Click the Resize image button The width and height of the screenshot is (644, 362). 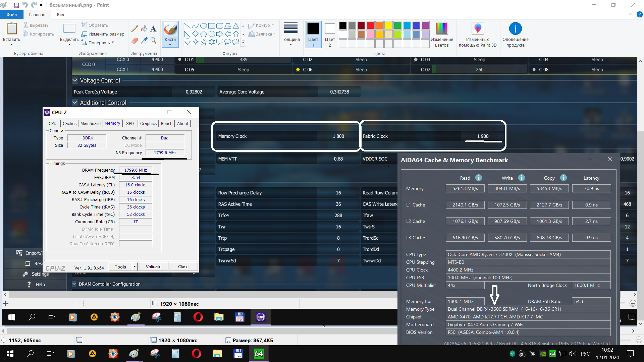coord(103,34)
